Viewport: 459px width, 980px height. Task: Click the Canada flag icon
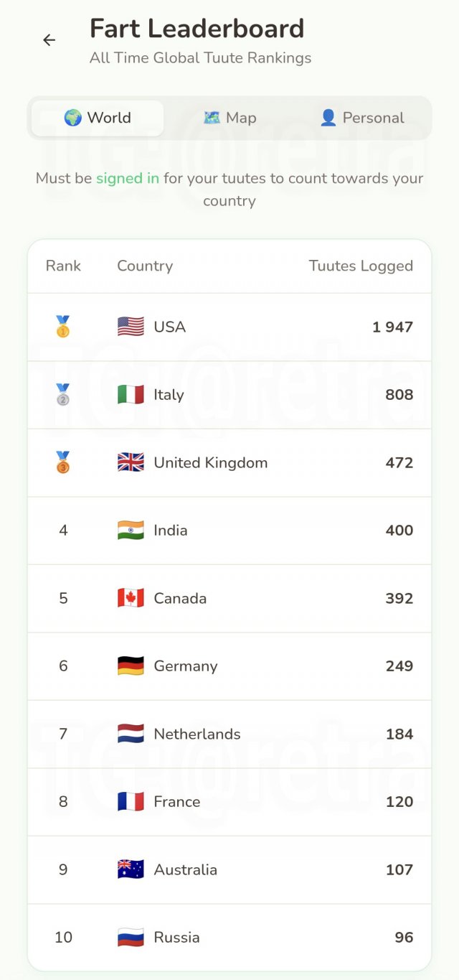(131, 598)
